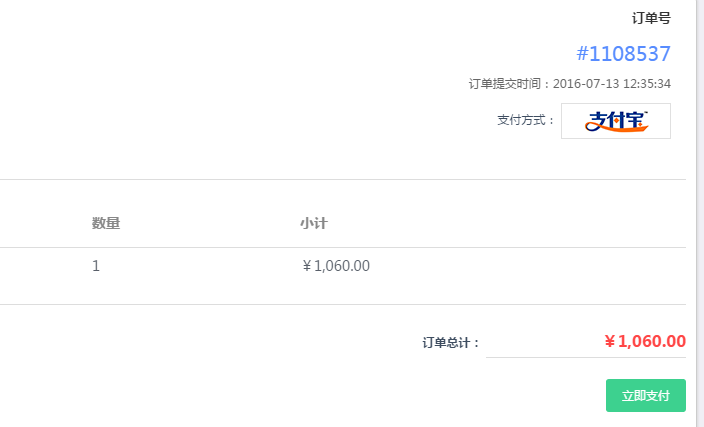Click the hash symbol before 1108537
The height and width of the screenshot is (427, 704).
584,54
